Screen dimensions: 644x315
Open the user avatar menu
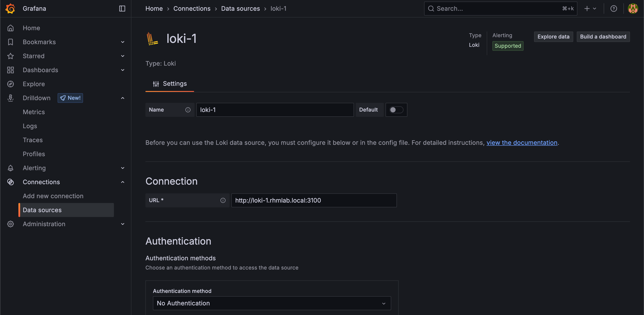click(x=633, y=9)
